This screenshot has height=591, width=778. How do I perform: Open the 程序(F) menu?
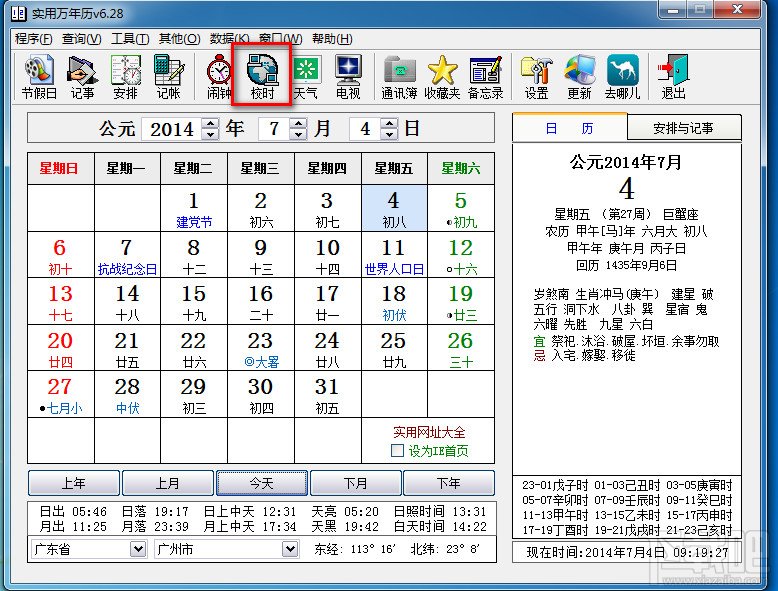point(34,39)
